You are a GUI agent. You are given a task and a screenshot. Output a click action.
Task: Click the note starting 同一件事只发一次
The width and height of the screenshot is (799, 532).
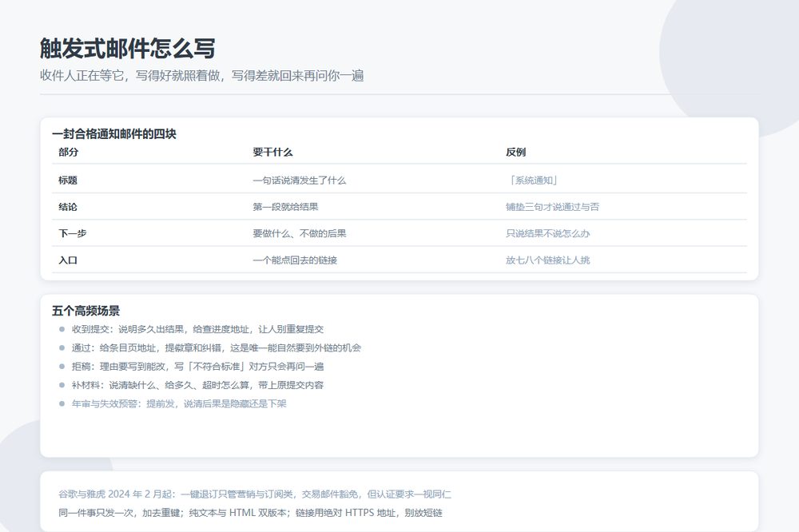[x=250, y=513]
